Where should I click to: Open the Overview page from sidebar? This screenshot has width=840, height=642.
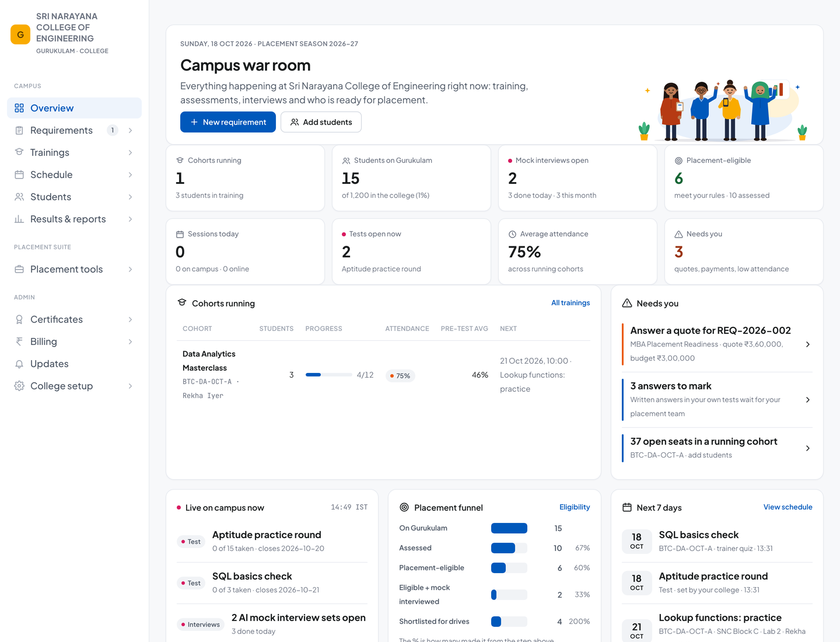pyautogui.click(x=74, y=108)
